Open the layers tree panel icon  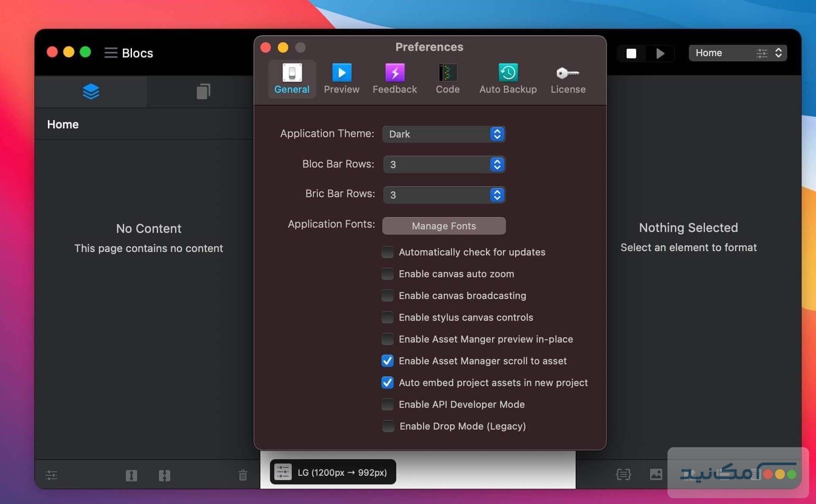pos(91,92)
